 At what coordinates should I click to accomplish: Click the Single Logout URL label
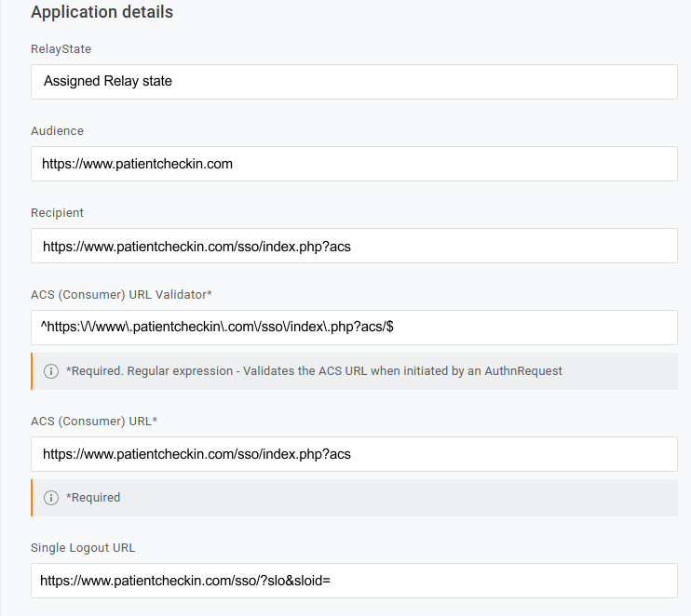point(83,548)
